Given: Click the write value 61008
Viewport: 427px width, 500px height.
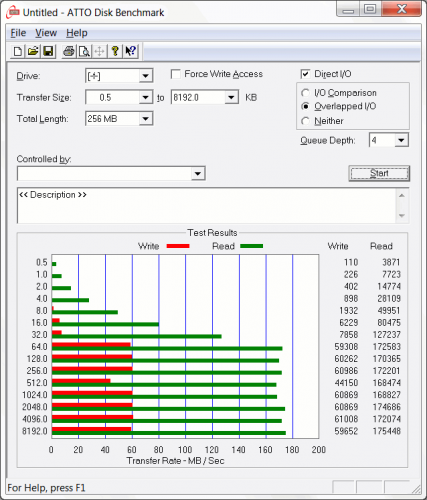Looking at the screenshot, I should [x=346, y=419].
